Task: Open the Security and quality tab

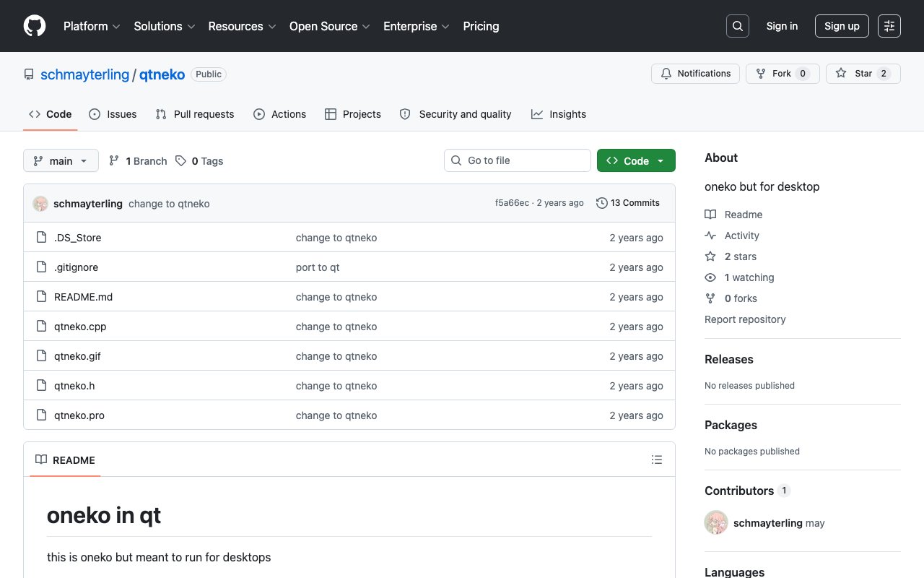Action: 456,114
